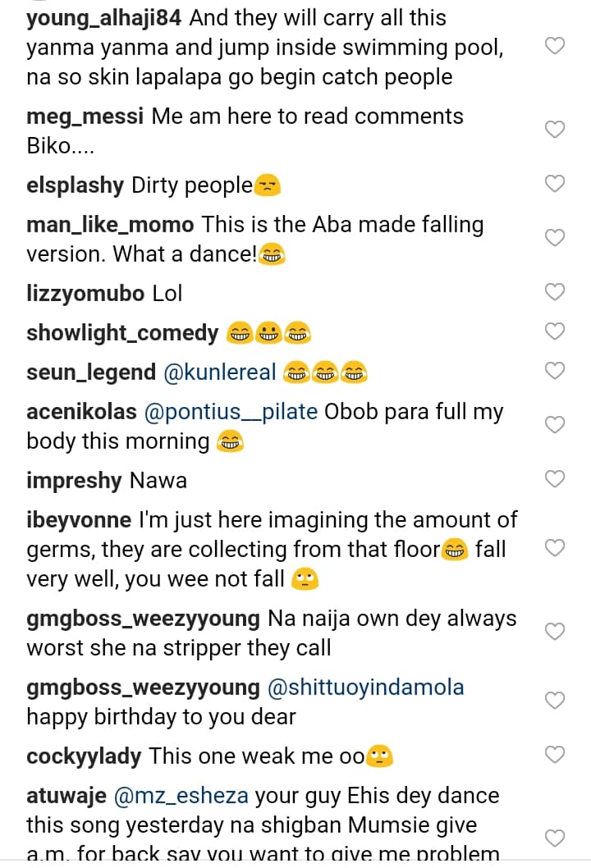Image resolution: width=591 pixels, height=868 pixels.
Task: Like lizzyomubo's "Lol" comment
Action: [x=556, y=292]
